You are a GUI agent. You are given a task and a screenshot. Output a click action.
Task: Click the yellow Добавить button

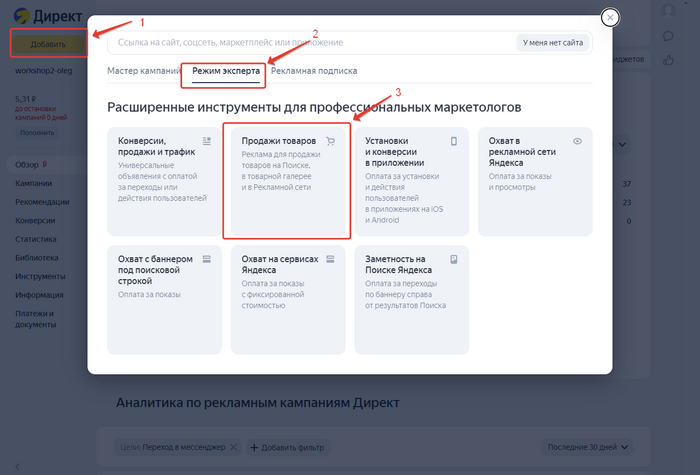[x=48, y=44]
